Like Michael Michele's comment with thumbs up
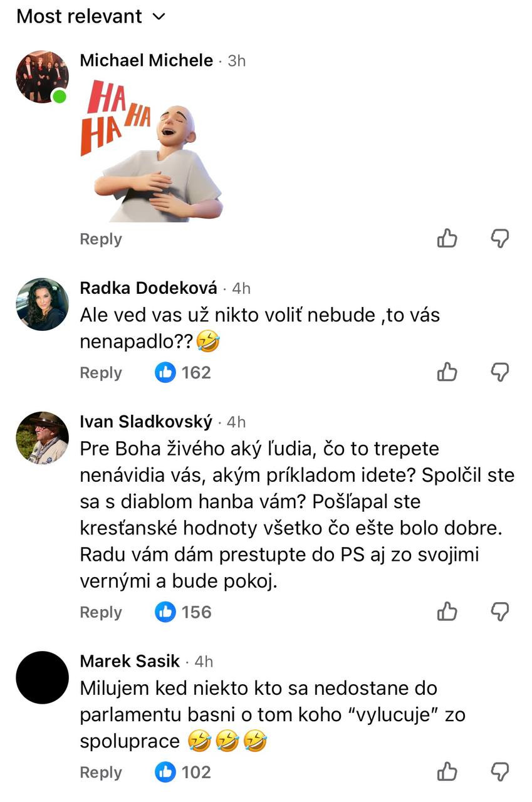Image resolution: width=532 pixels, height=802 pixels. coord(447,238)
